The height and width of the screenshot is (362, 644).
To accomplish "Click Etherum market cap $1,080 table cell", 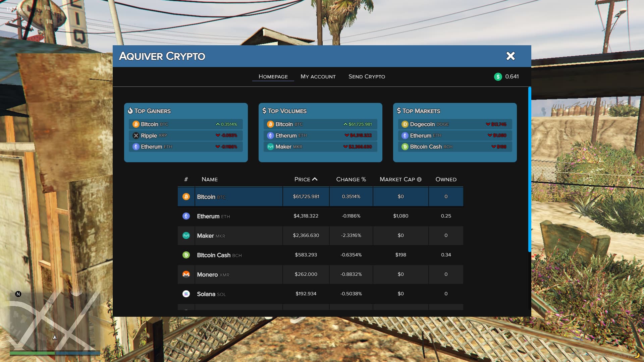I will coord(401,216).
